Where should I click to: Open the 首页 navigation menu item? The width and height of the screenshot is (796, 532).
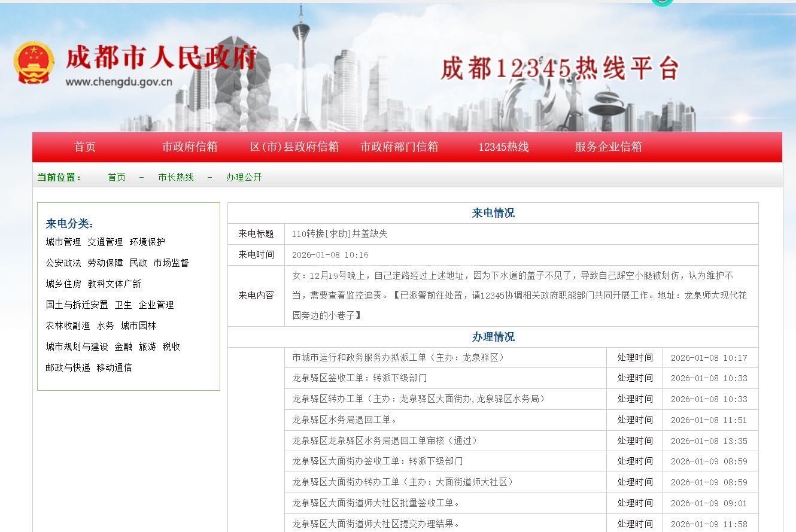point(85,147)
